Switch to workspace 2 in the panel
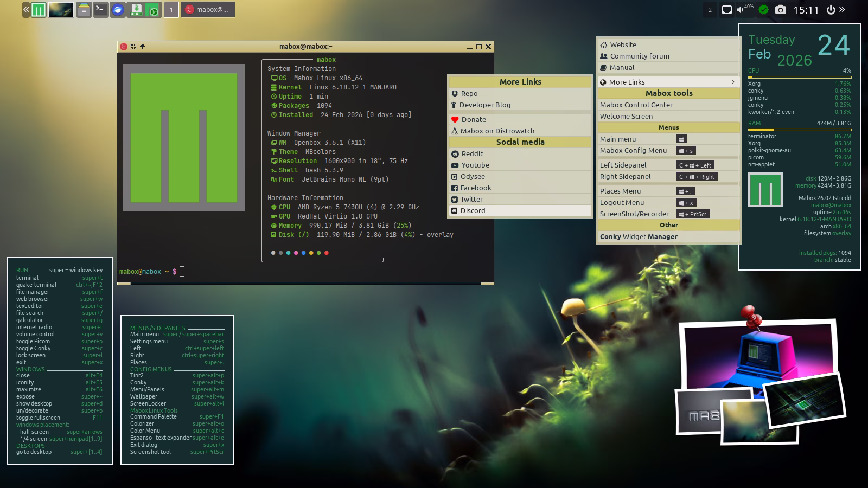Image resolution: width=868 pixels, height=488 pixels. (x=710, y=10)
